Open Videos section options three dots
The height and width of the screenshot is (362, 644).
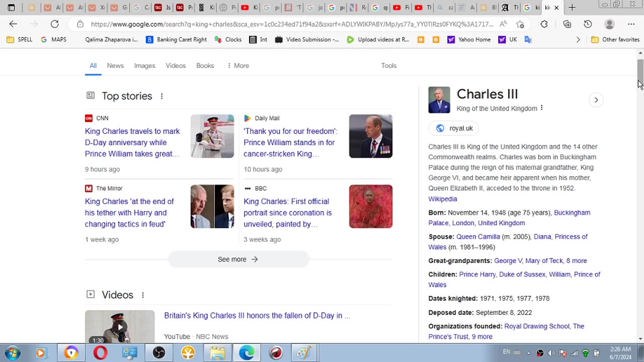pos(143,295)
